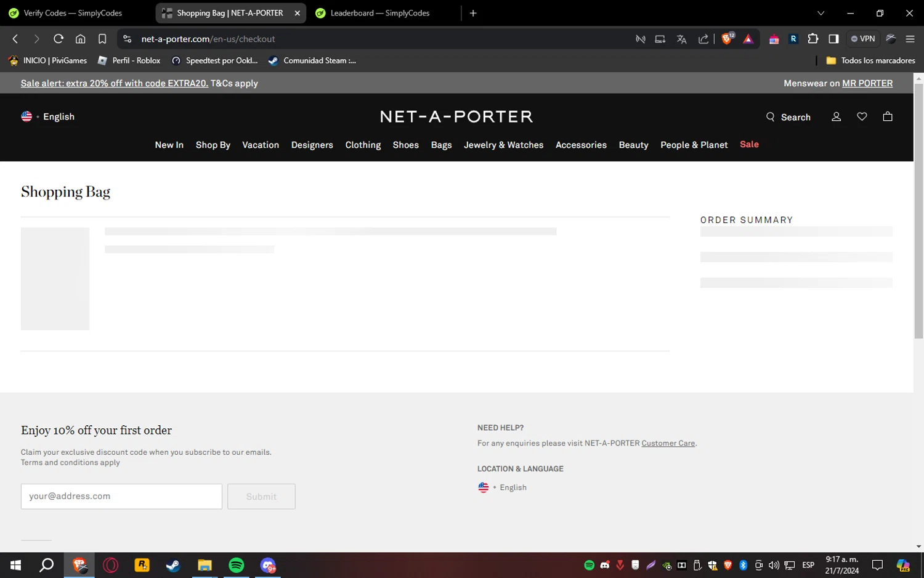Bookmark this page with bookmark icon
The width and height of the screenshot is (924, 578).
pos(102,39)
